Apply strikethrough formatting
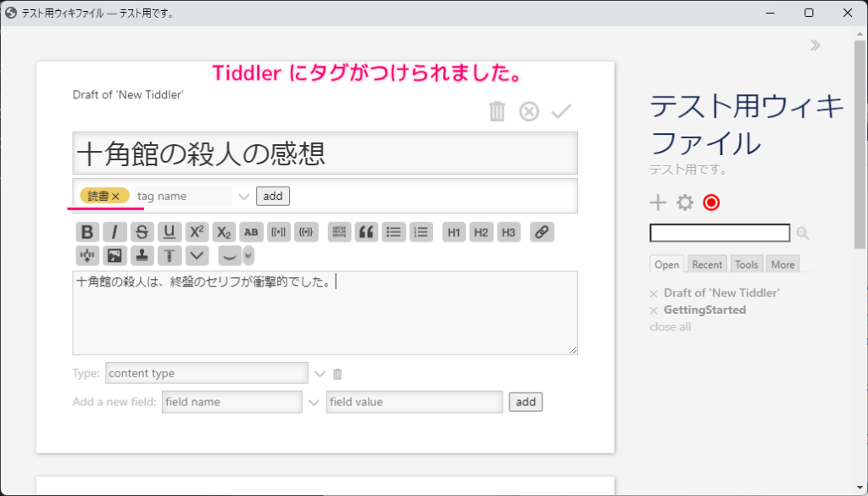The height and width of the screenshot is (496, 868). 142,231
